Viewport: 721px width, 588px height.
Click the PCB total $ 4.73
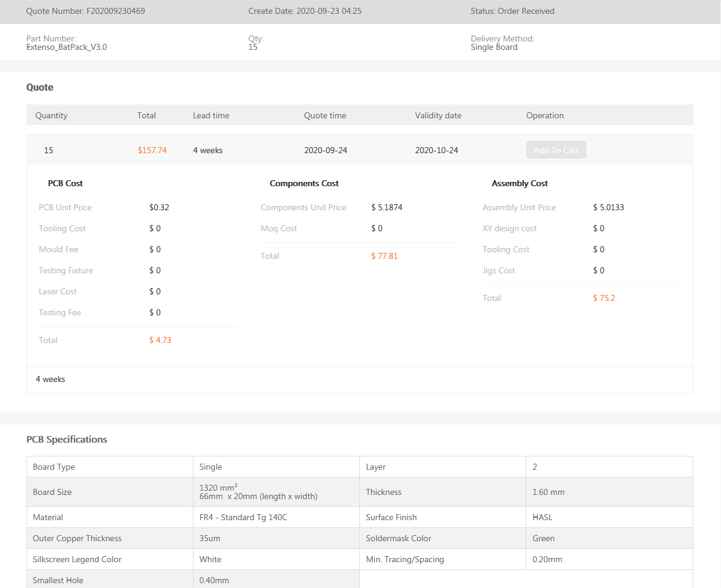coord(160,340)
